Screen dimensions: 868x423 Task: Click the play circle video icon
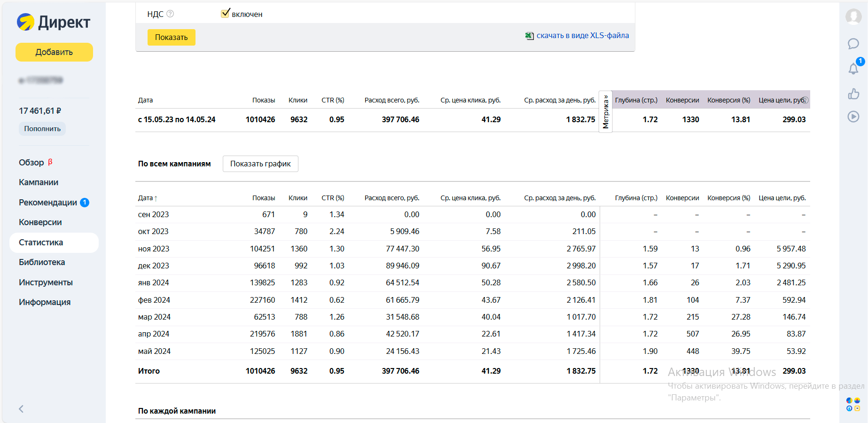(853, 117)
